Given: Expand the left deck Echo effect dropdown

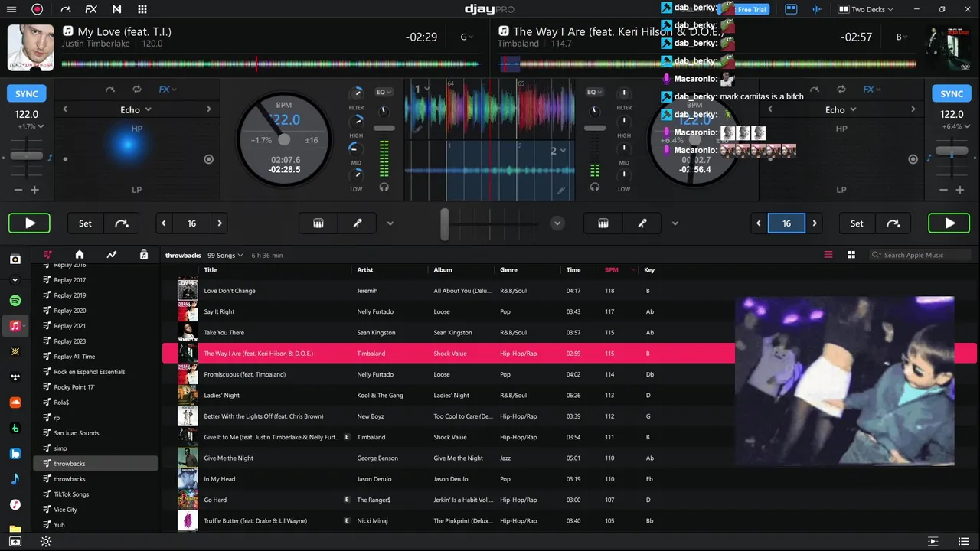Looking at the screenshot, I should click(136, 109).
